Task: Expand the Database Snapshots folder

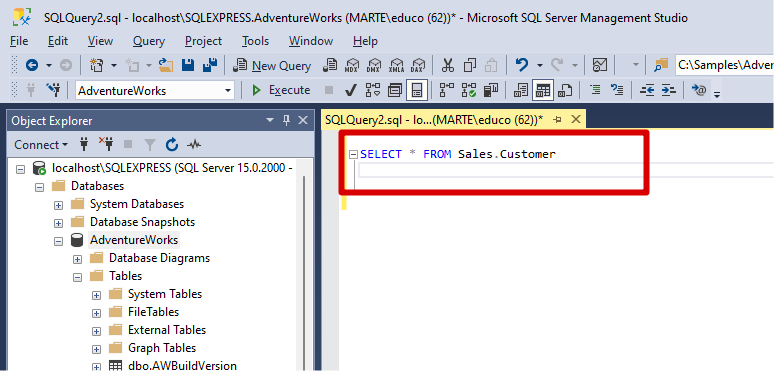Action: click(x=58, y=223)
